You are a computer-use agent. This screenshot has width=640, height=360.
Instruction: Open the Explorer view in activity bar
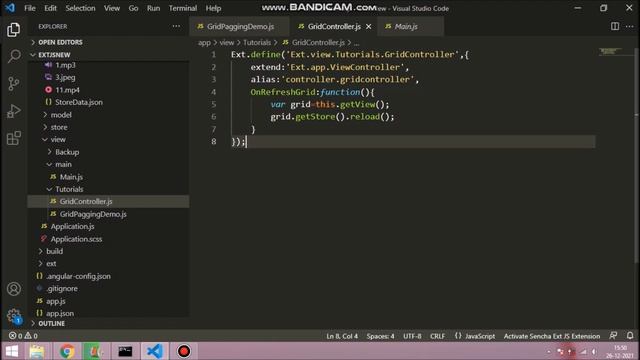click(13, 29)
